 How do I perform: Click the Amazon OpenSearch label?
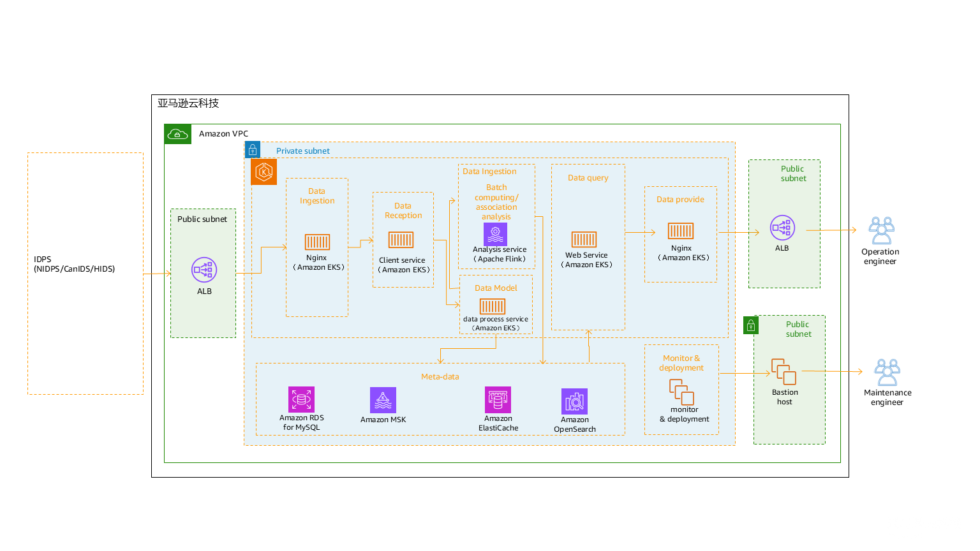click(575, 424)
